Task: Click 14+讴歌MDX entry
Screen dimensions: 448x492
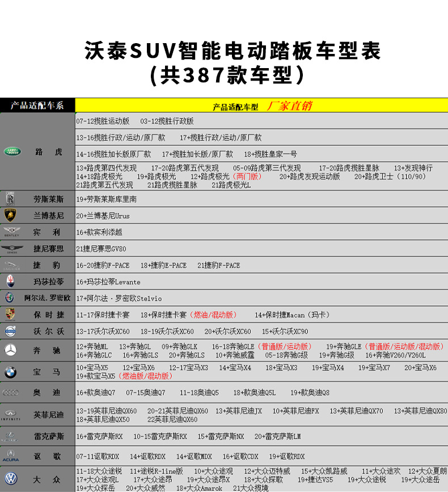Action: click(194, 456)
